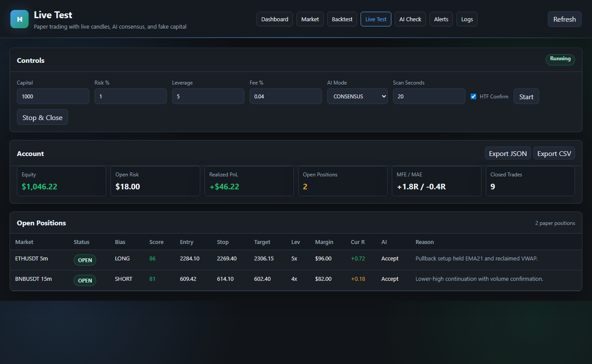Click the Accept cell in BNBUSDT row
The height and width of the screenshot is (364, 592).
coord(390,279)
